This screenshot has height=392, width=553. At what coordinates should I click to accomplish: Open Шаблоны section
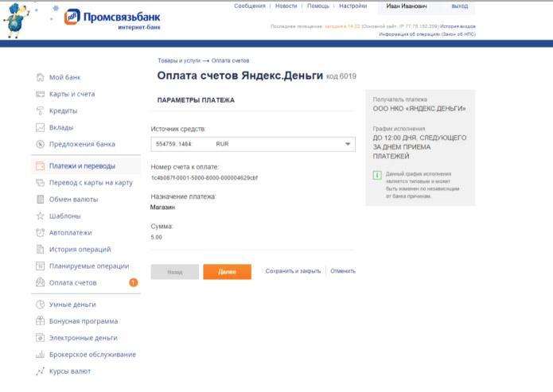(x=65, y=216)
